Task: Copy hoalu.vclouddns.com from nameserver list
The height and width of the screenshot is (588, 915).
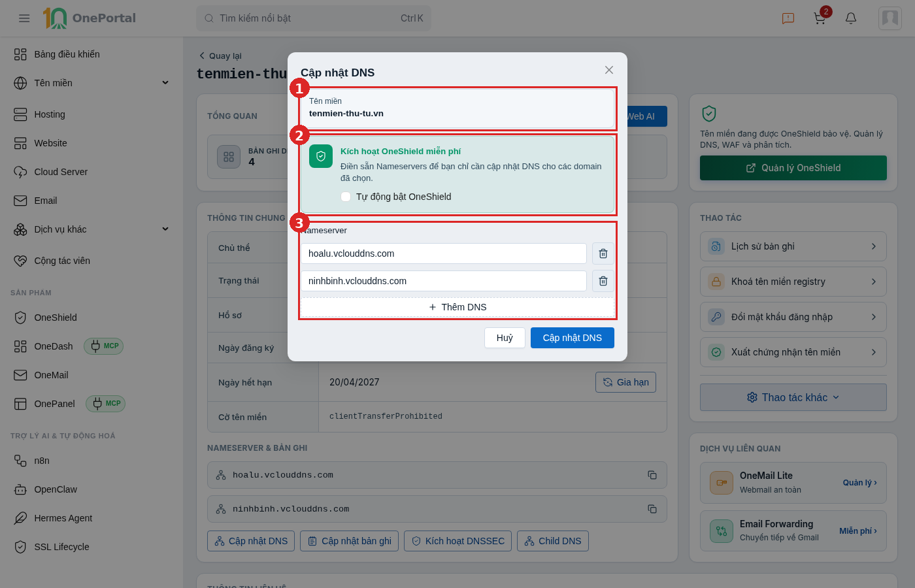Action: point(652,475)
